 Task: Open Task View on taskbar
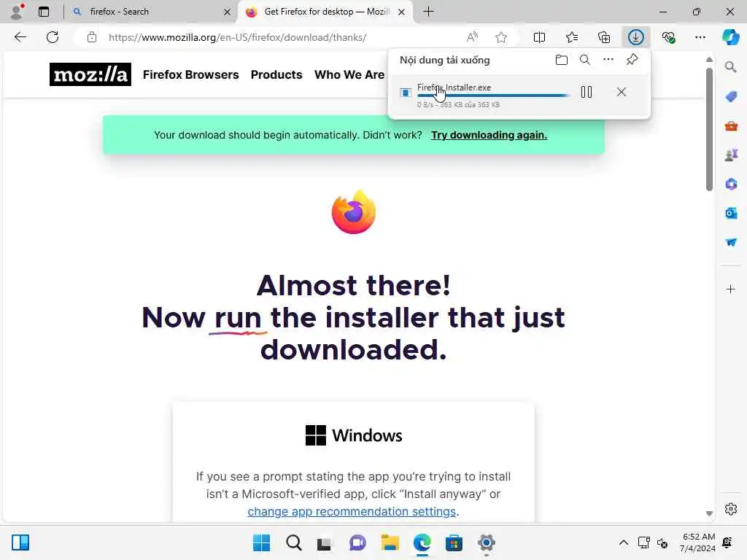325,542
